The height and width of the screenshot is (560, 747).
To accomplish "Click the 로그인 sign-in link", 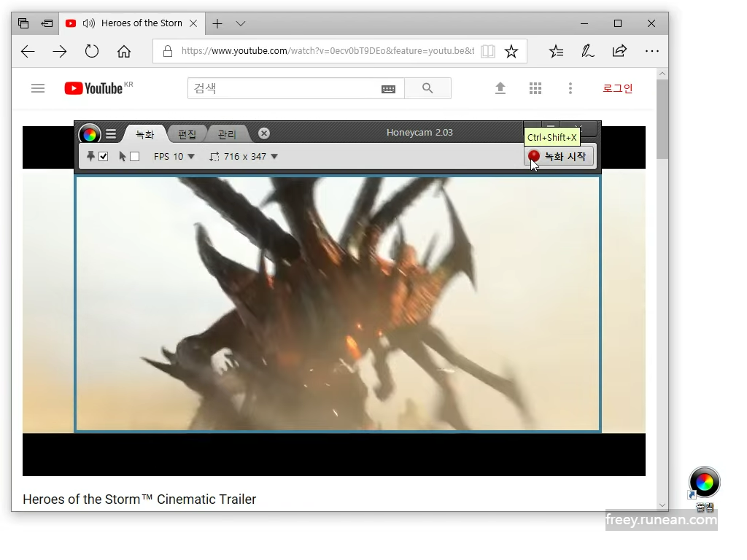I will 617,88.
